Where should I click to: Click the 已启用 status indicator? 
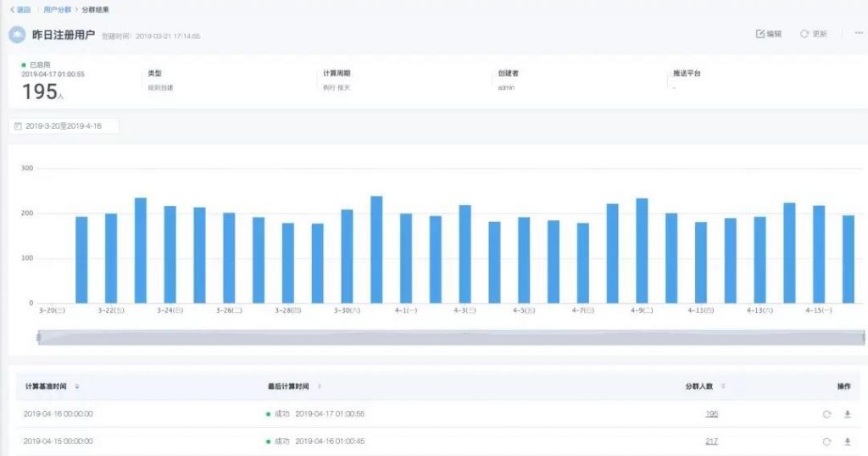[36, 64]
